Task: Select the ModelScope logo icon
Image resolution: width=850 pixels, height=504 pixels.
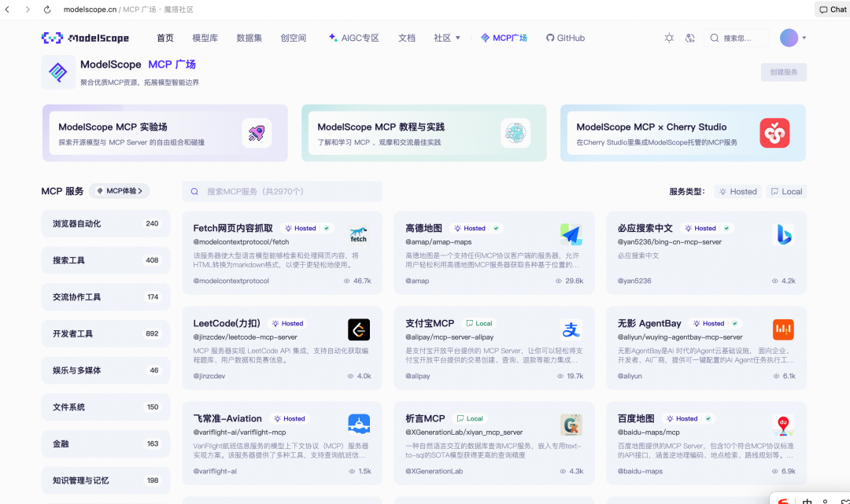Action: (x=50, y=37)
